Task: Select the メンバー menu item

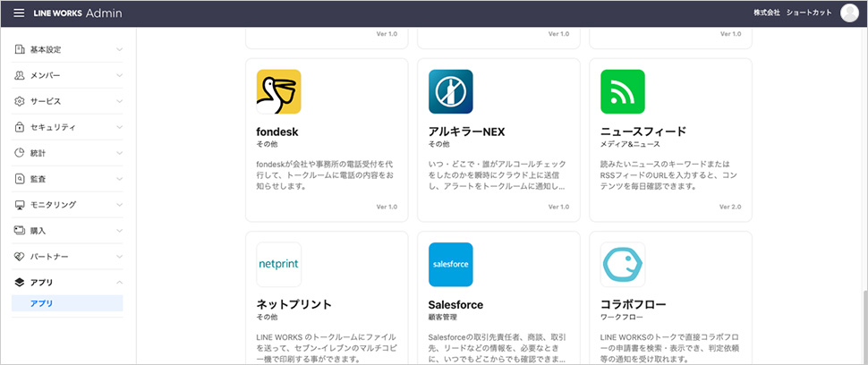Action: point(67,75)
